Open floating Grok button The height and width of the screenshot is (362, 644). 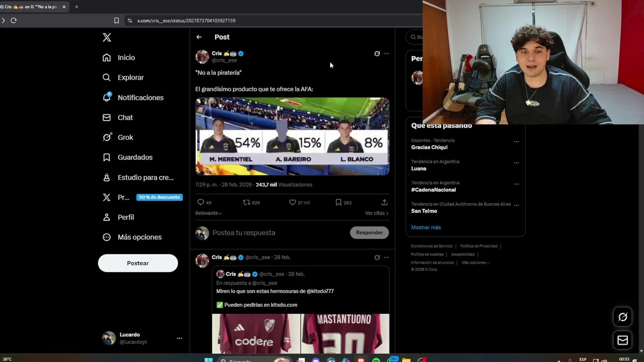[623, 317]
